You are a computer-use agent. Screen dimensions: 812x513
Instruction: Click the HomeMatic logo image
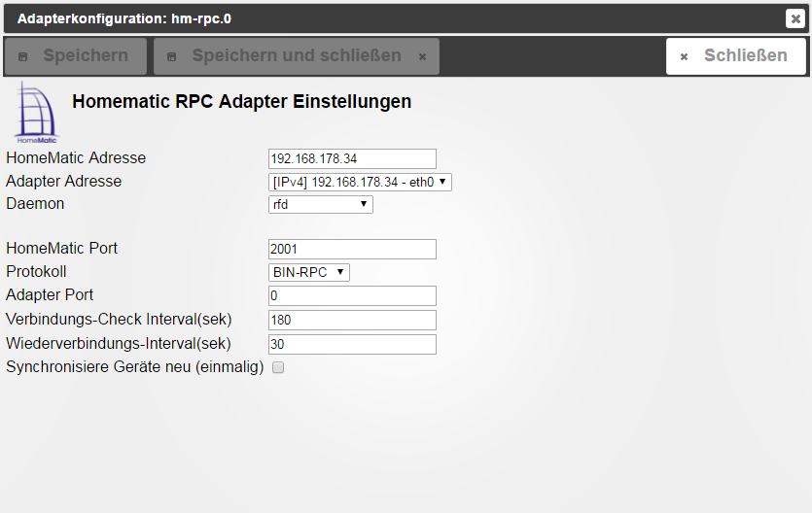coord(36,113)
